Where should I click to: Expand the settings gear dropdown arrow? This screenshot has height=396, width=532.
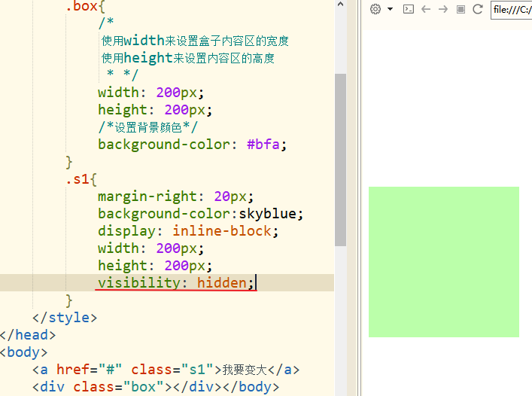[x=391, y=9]
